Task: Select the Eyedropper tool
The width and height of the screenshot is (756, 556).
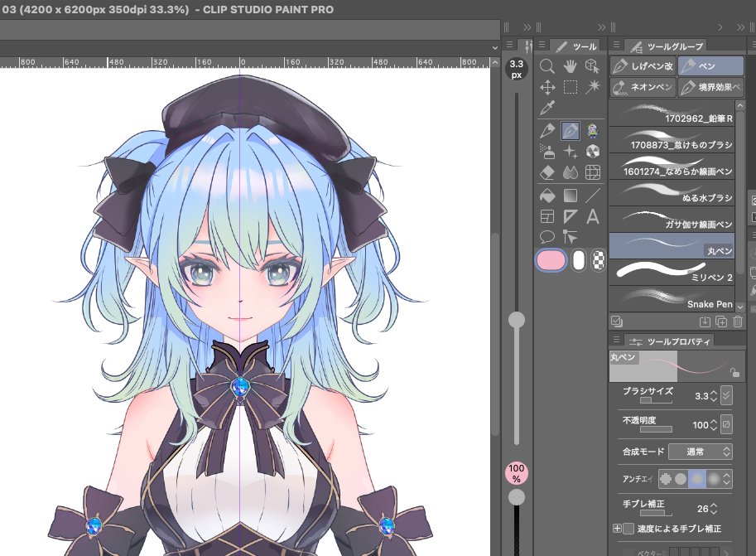Action: tap(547, 108)
